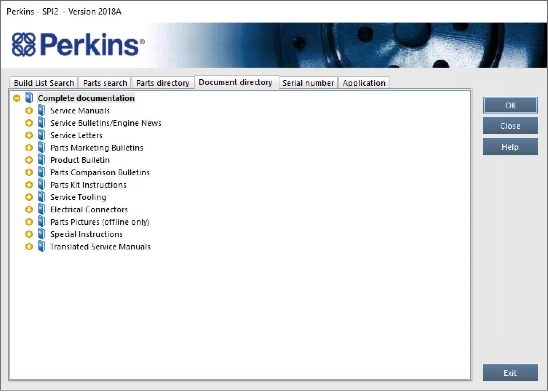
Task: Open Help from the side buttons
Action: pyautogui.click(x=510, y=147)
